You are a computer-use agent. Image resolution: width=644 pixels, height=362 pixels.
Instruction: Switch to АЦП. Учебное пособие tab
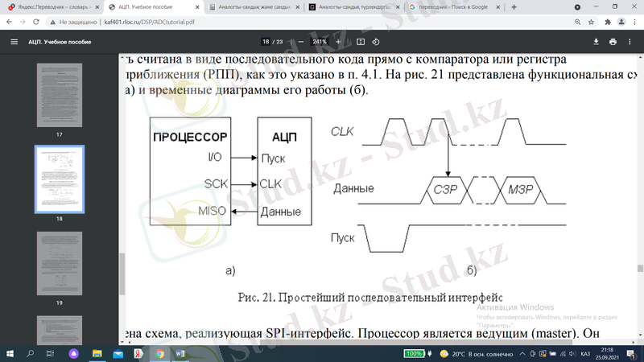153,7
